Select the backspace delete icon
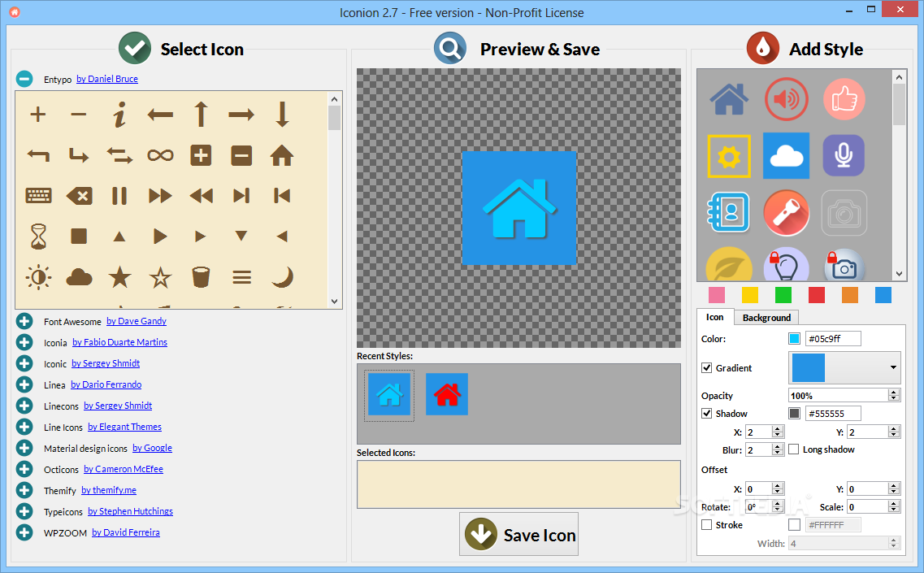Image resolution: width=924 pixels, height=573 pixels. tap(79, 196)
